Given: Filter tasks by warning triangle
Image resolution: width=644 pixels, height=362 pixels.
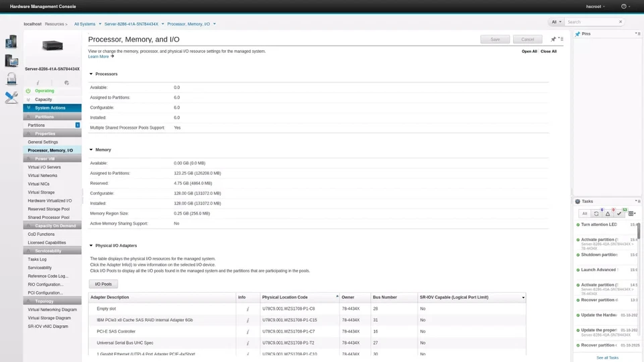Looking at the screenshot, I should click(x=608, y=213).
